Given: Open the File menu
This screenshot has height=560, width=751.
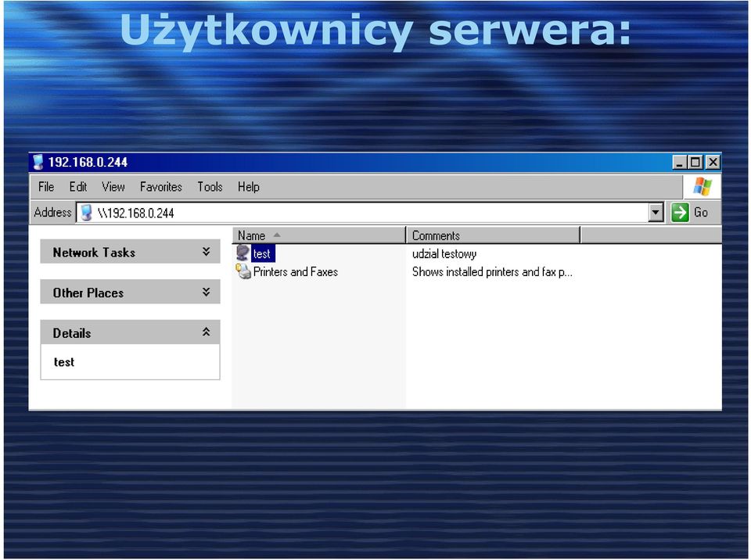Looking at the screenshot, I should 46,187.
